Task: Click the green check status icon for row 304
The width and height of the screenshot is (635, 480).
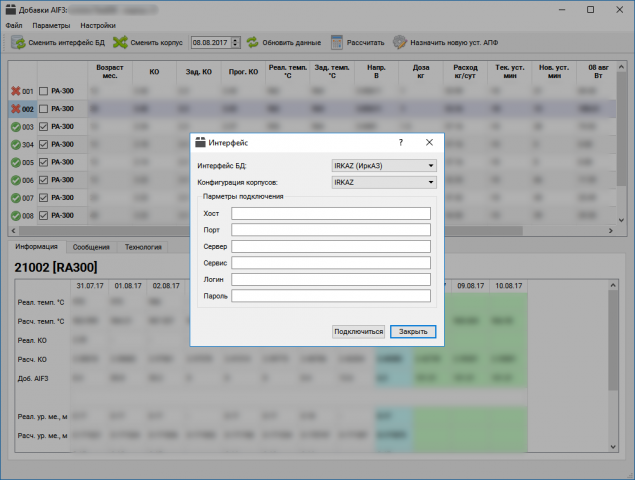Action: [x=15, y=145]
